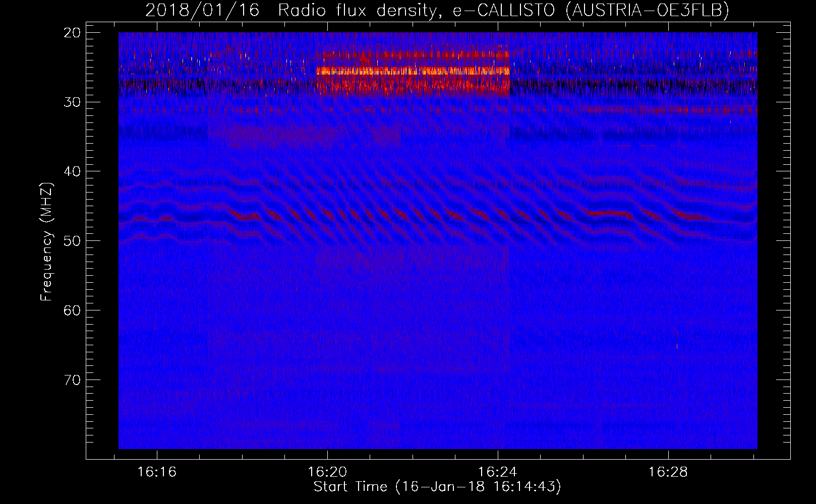This screenshot has height=504, width=816.
Task: Click the 16:20 time tick label
Action: [x=327, y=472]
